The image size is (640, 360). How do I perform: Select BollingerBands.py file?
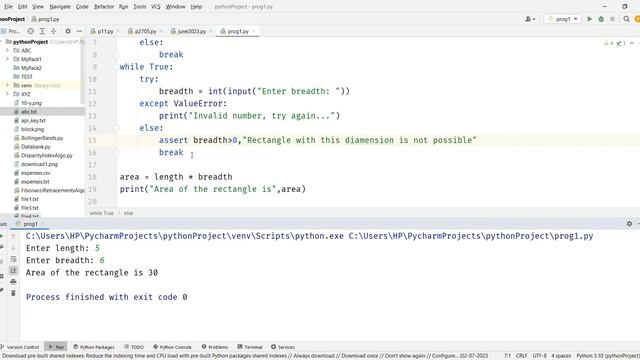(42, 138)
